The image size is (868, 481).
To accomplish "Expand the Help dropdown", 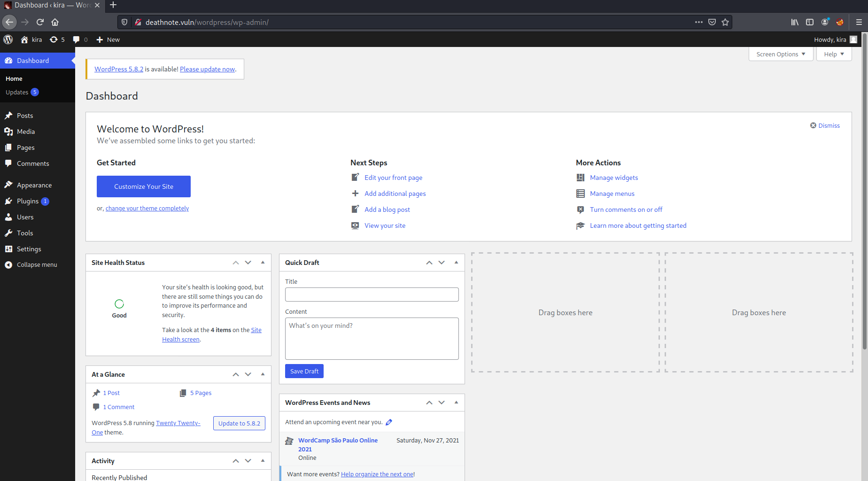I will [x=834, y=54].
